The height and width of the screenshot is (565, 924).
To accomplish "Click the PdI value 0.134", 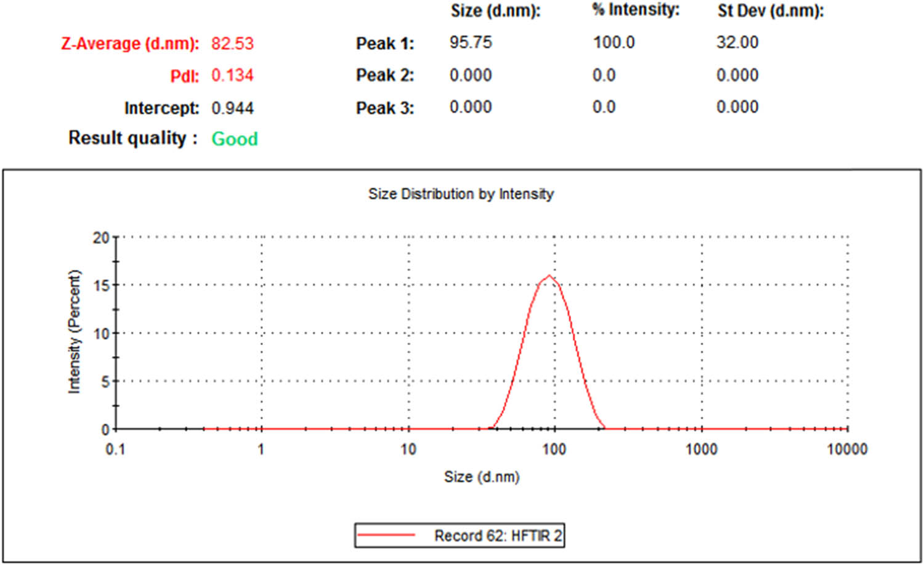I will coord(232,76).
